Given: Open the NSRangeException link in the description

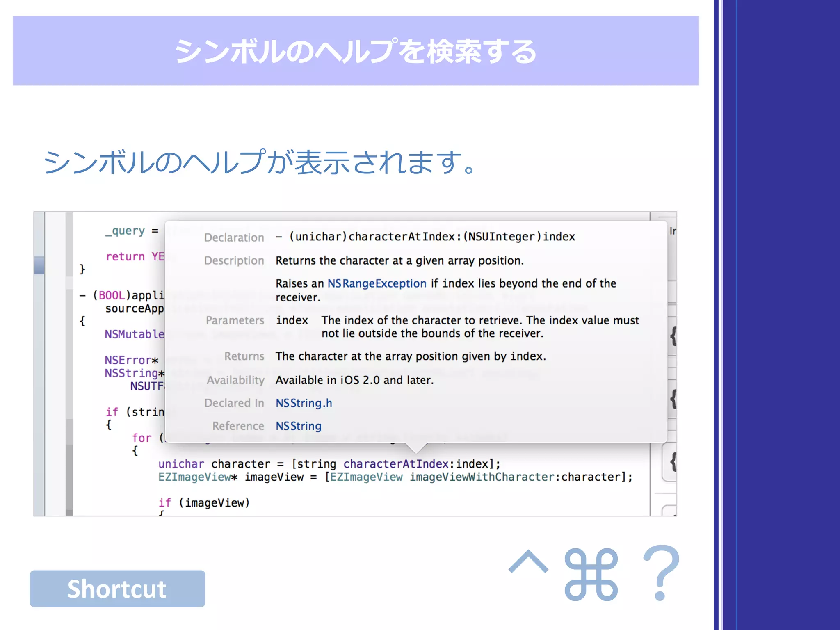Looking at the screenshot, I should (x=377, y=283).
